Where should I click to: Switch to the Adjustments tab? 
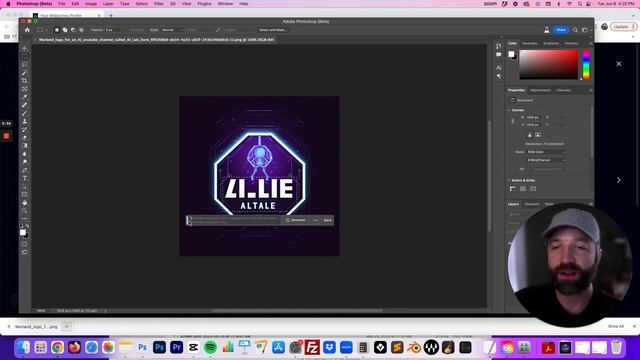540,90
